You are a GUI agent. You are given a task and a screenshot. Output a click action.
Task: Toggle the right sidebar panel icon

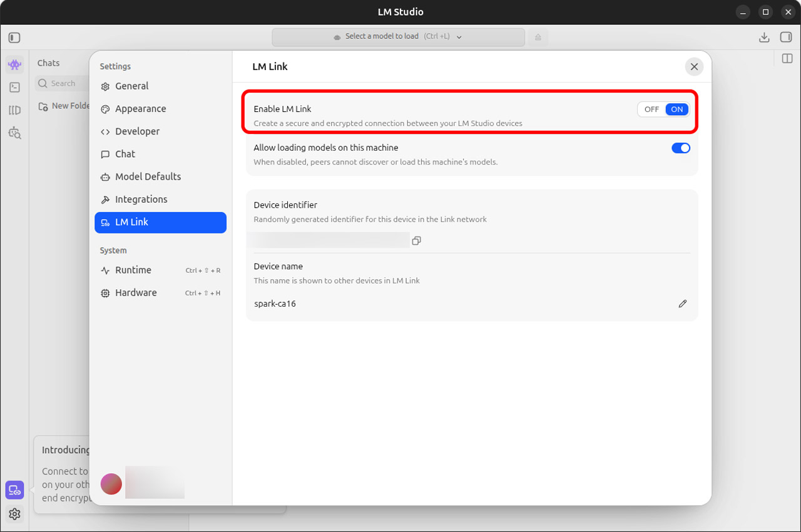tap(786, 38)
